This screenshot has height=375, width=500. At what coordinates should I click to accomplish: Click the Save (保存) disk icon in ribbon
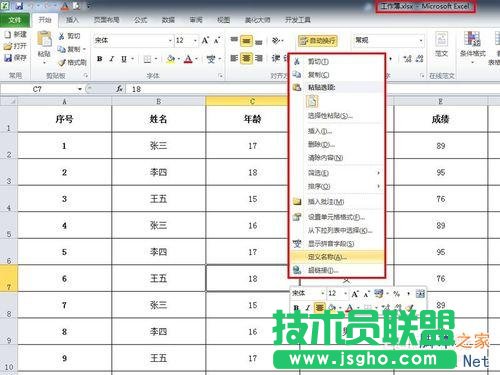(8, 58)
